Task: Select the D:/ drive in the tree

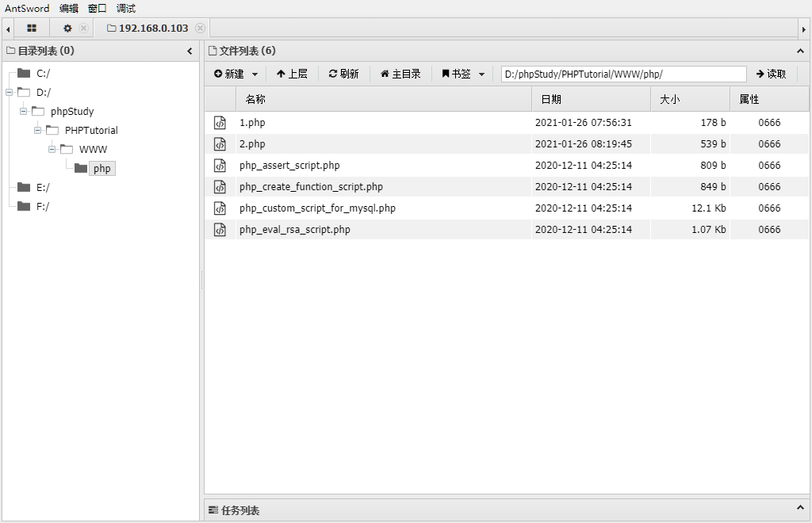Action: tap(44, 93)
